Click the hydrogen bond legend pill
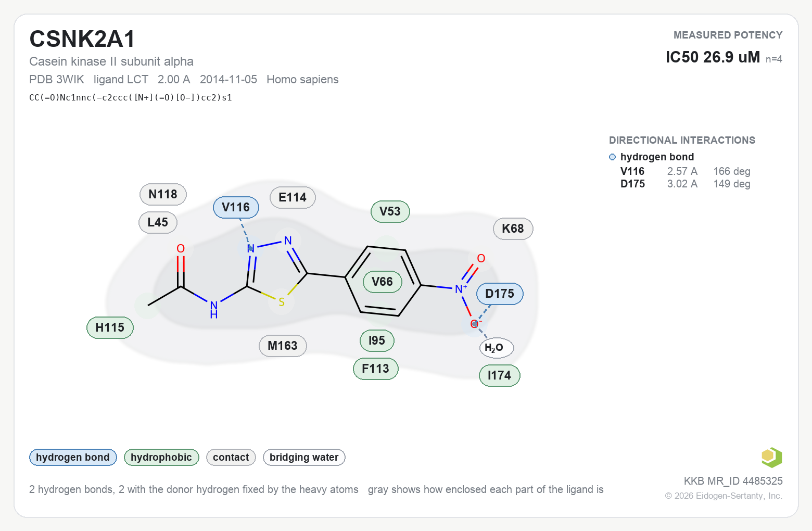This screenshot has height=531, width=812. pos(73,457)
